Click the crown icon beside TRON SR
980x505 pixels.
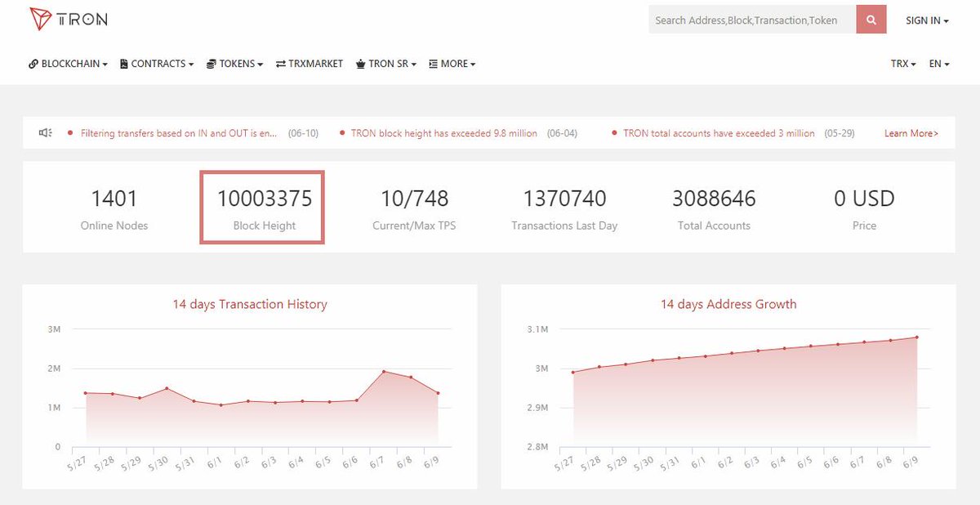[360, 64]
